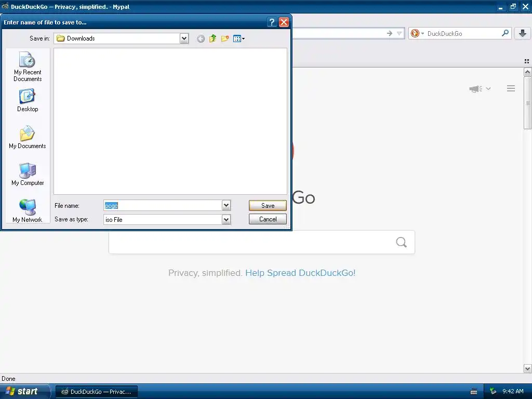Grab the vertical scrollbar thumb

click(x=527, y=102)
